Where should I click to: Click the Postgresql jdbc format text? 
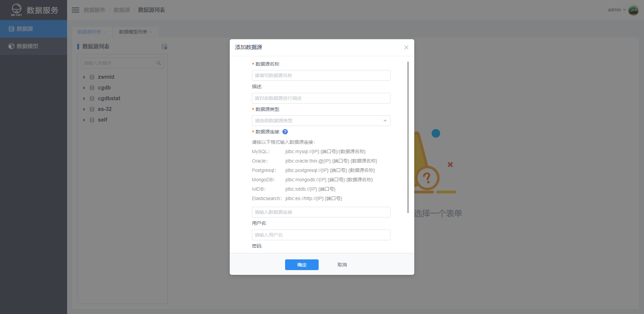tap(330, 170)
